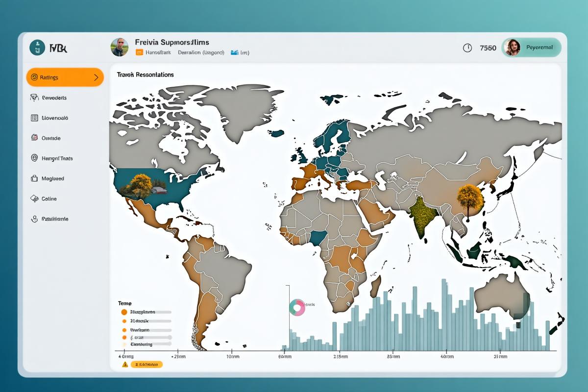Screen dimensions: 588x392
Task: Open the Hamaltans tab with orange icon
Action: (153, 52)
